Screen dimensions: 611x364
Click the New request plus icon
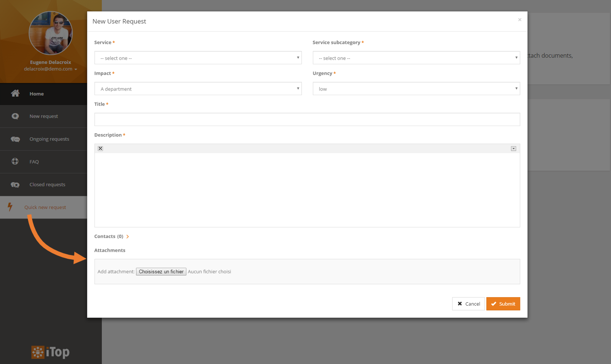click(x=15, y=116)
